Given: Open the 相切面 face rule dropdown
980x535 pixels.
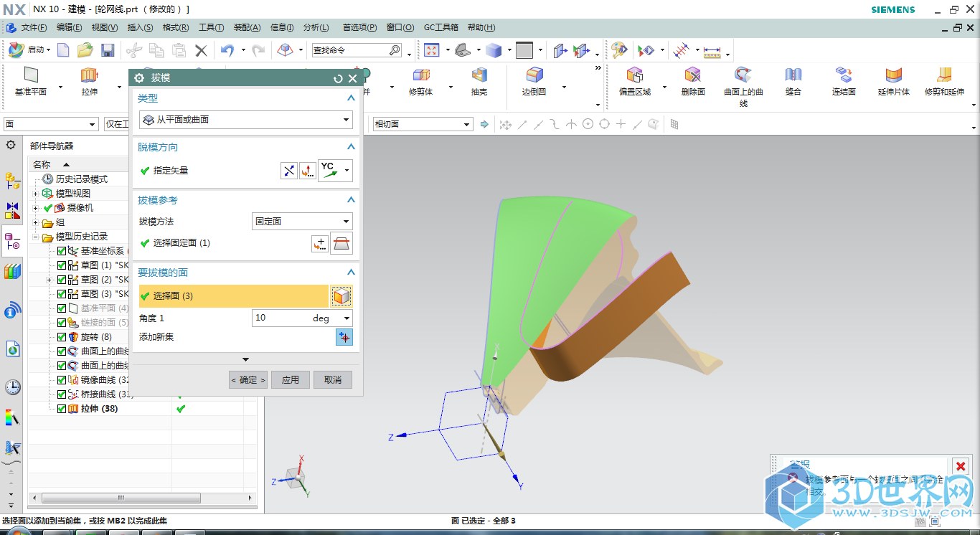Looking at the screenshot, I should [x=422, y=124].
